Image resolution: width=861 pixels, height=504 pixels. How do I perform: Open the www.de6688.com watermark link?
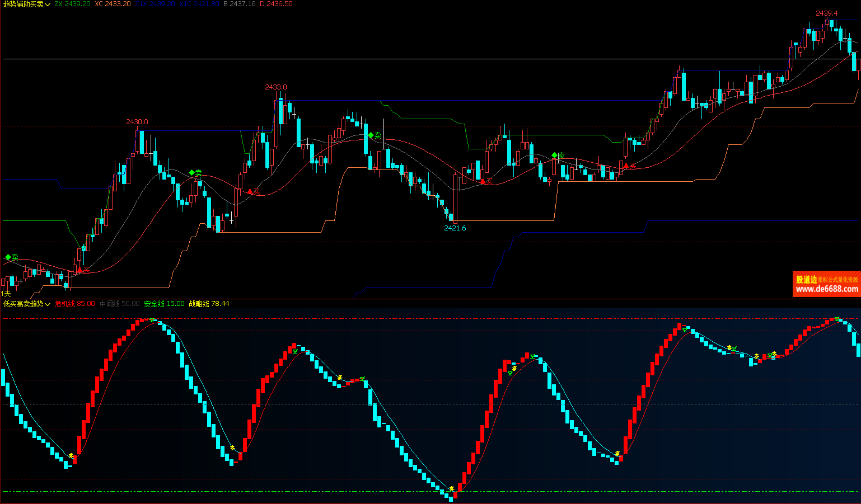click(826, 289)
